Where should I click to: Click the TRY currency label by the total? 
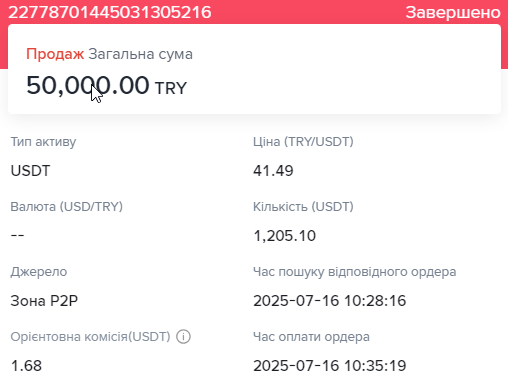click(x=171, y=88)
